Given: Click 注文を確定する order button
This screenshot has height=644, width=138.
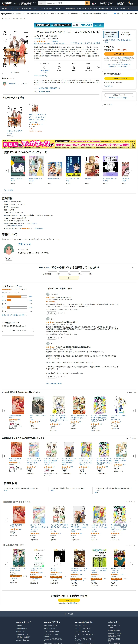Looking at the screenshot, I should coord(119,54).
